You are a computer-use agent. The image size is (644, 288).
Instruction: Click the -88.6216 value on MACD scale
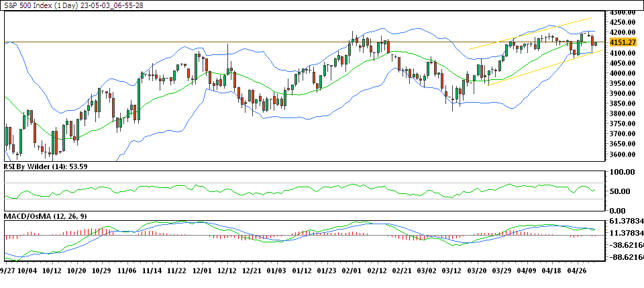(x=627, y=257)
